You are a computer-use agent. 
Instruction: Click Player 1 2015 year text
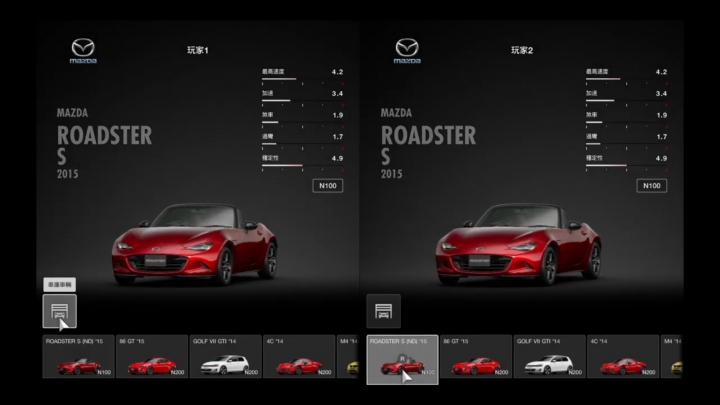click(x=68, y=174)
